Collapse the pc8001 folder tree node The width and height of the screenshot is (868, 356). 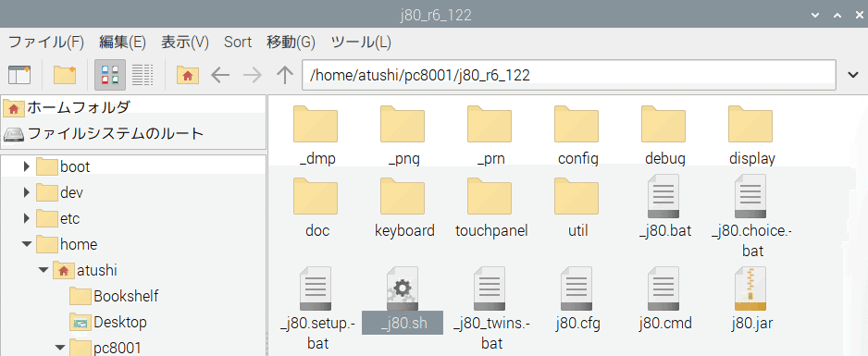click(x=60, y=348)
